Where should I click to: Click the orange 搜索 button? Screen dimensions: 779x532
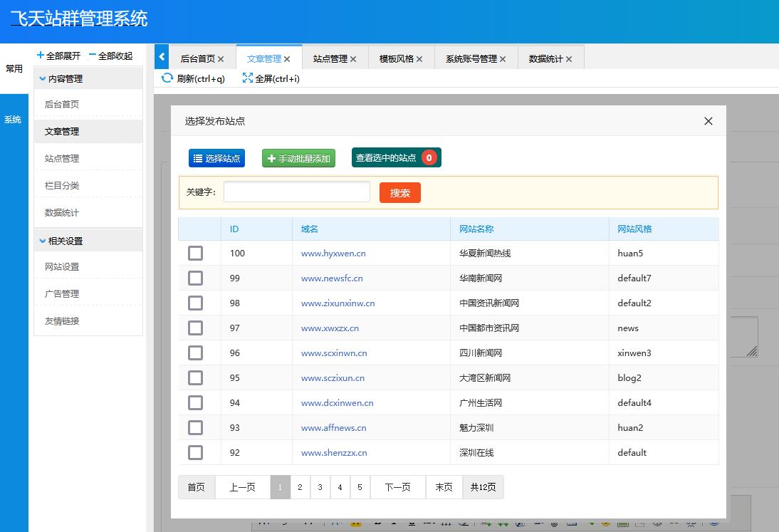coord(400,193)
